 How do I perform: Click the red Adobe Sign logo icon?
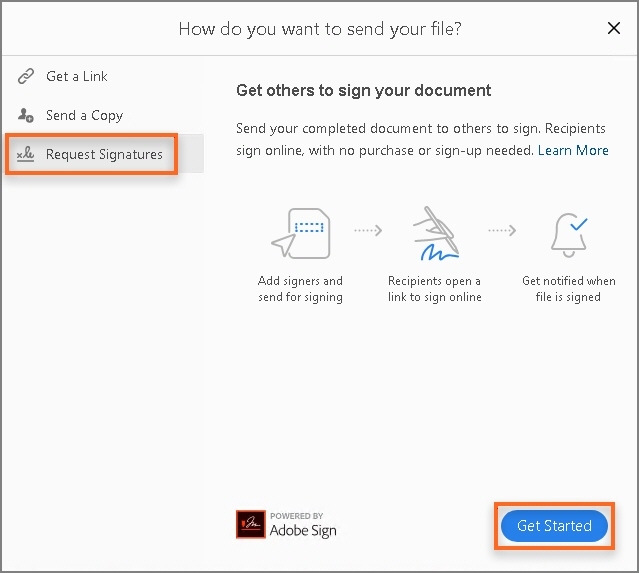[250, 525]
